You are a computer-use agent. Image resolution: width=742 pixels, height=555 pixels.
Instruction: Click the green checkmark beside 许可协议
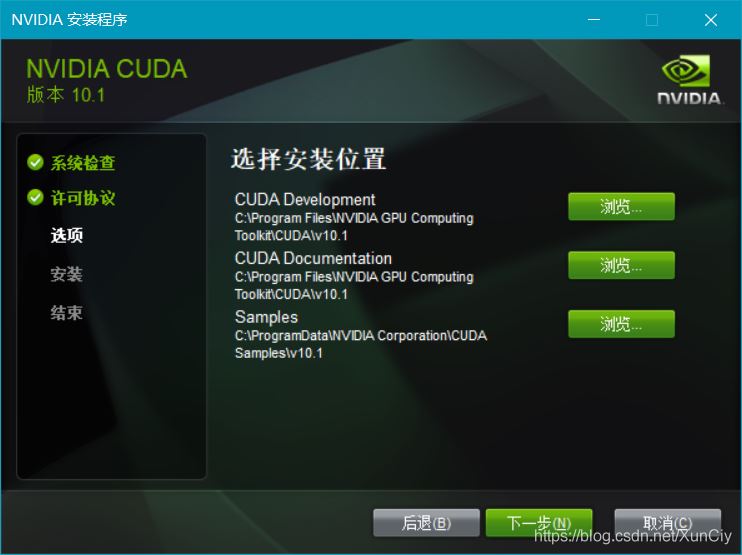35,197
